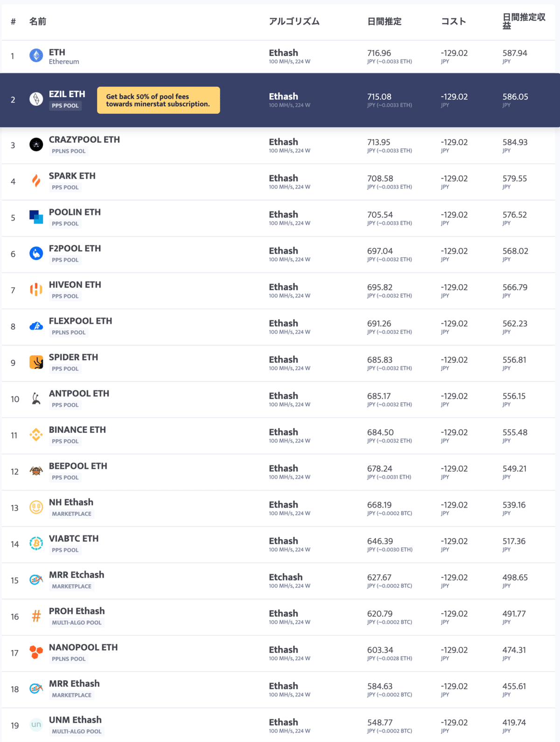The width and height of the screenshot is (560, 742).
Task: Click the FLEXPOOL ETH blue cloud icon
Action: click(36, 326)
